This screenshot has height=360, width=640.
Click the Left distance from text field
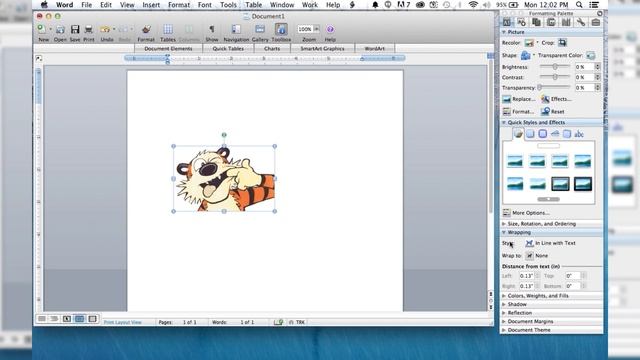point(527,276)
